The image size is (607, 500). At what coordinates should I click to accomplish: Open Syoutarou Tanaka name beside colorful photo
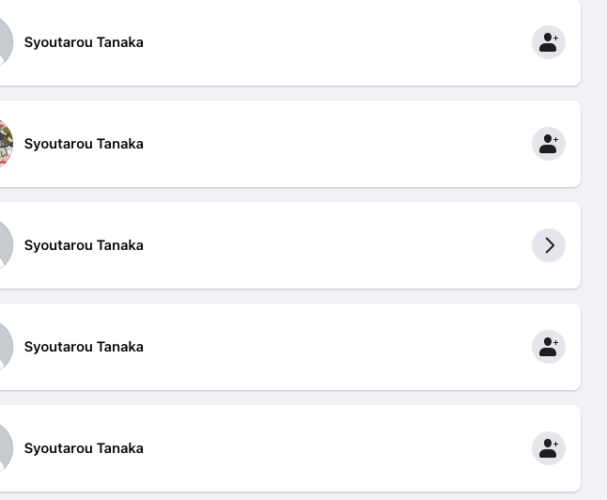pos(84,144)
